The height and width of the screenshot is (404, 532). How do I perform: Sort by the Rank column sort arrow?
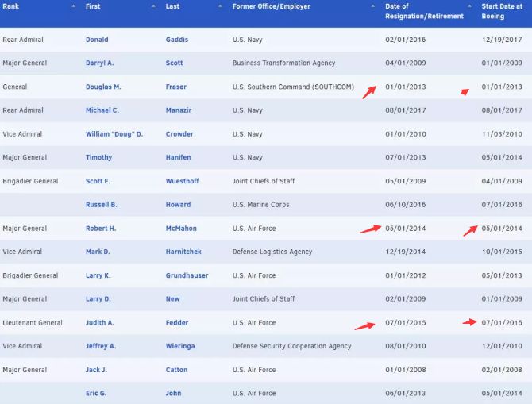(x=74, y=6)
